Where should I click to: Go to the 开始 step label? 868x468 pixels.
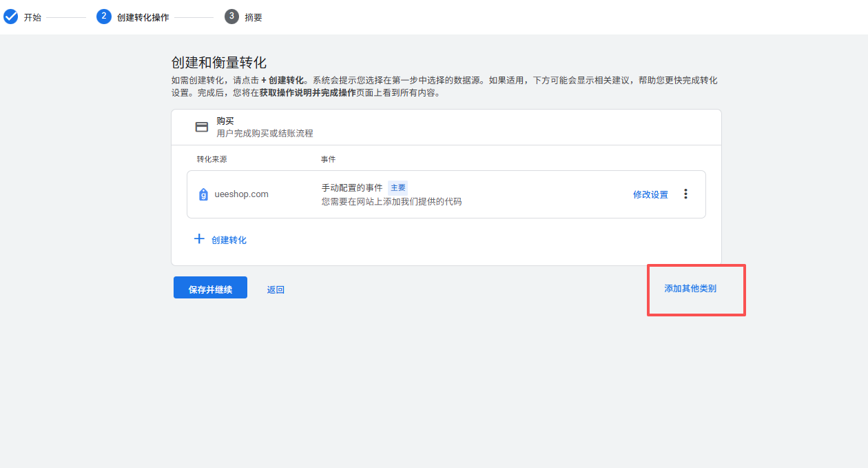(x=32, y=17)
